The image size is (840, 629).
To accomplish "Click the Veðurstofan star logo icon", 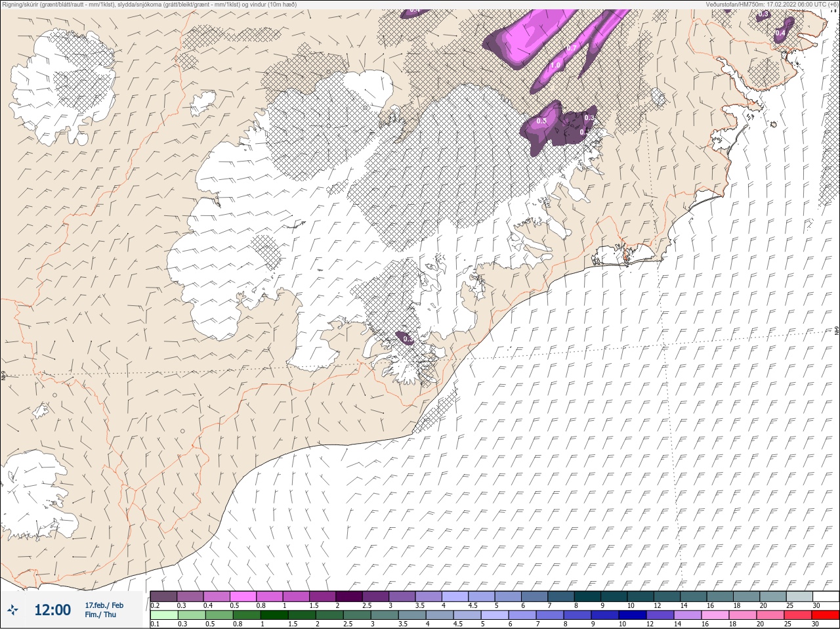I will pyautogui.click(x=12, y=610).
